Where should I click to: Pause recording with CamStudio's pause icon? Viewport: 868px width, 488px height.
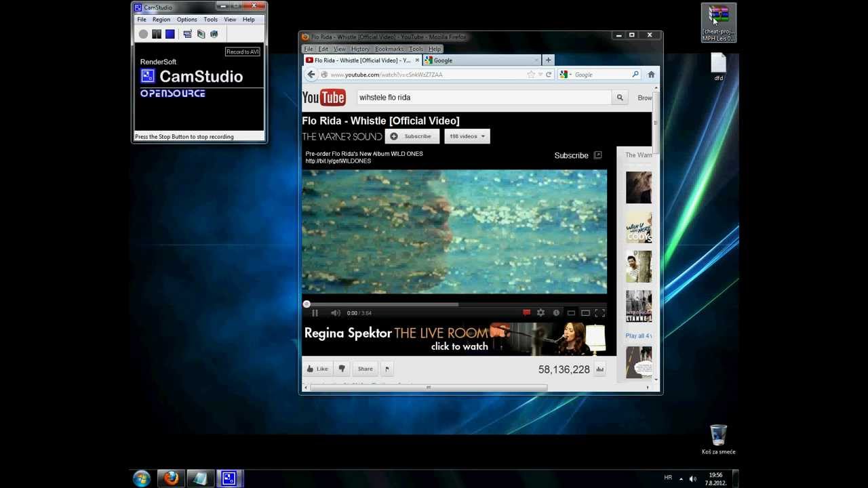tap(157, 34)
